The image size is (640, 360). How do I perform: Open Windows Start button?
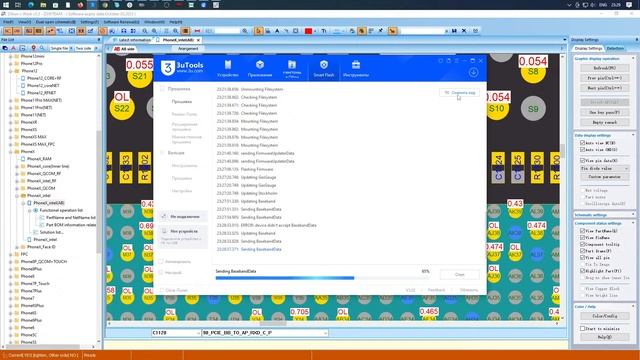pyautogui.click(x=6, y=5)
